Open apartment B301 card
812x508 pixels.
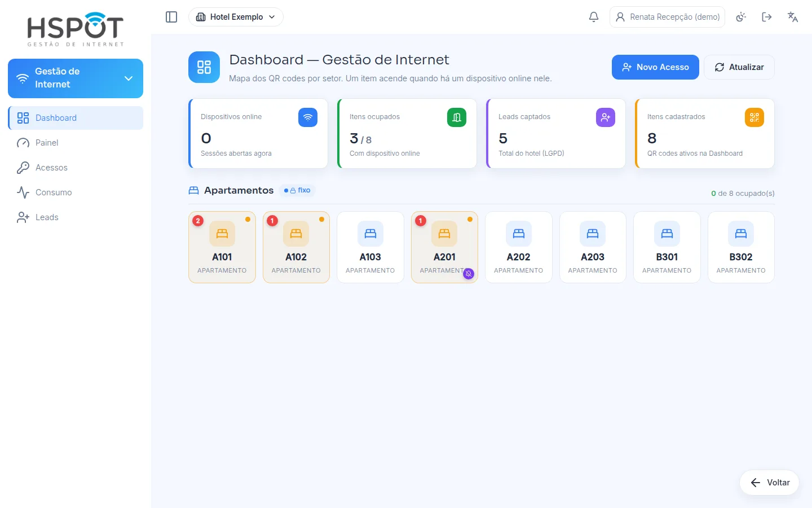click(x=667, y=247)
